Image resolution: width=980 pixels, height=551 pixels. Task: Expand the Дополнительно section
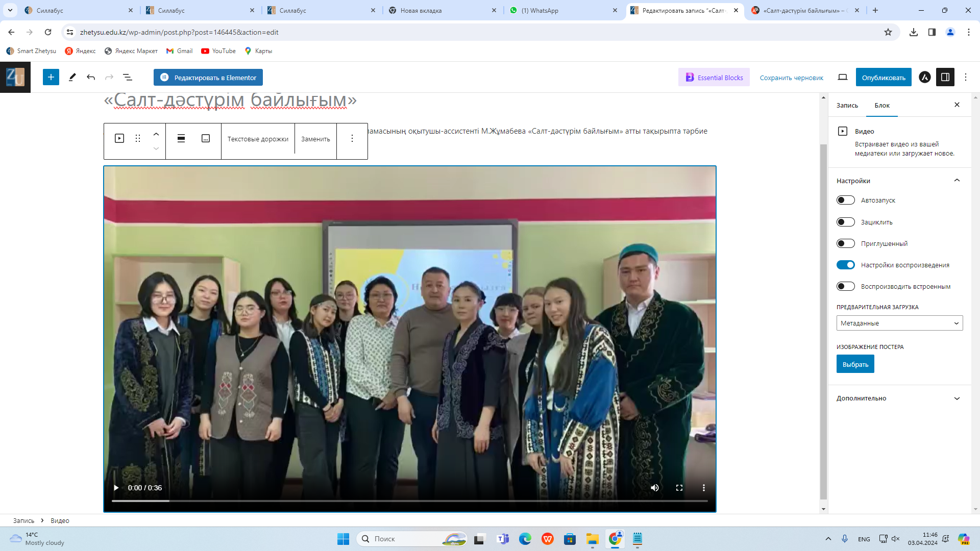point(899,398)
